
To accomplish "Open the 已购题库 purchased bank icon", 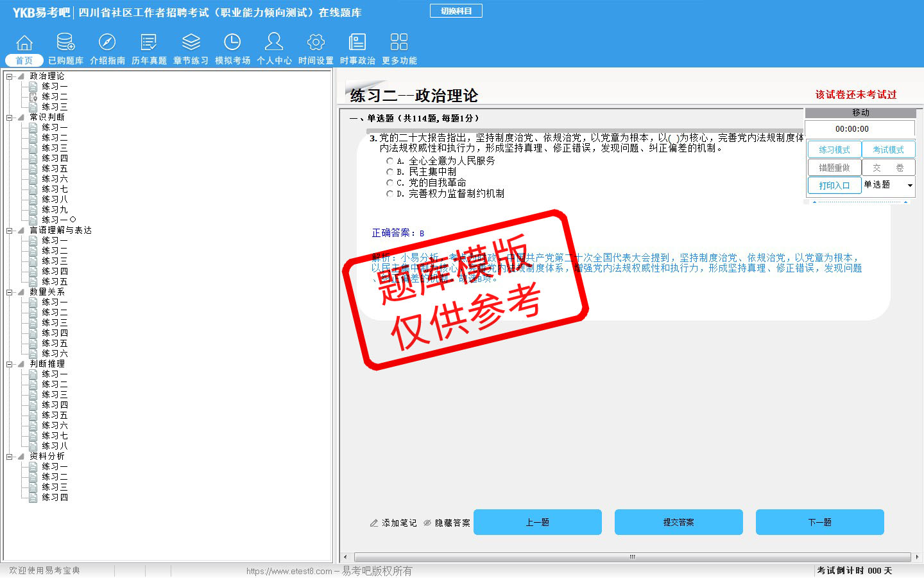I will coord(65,42).
